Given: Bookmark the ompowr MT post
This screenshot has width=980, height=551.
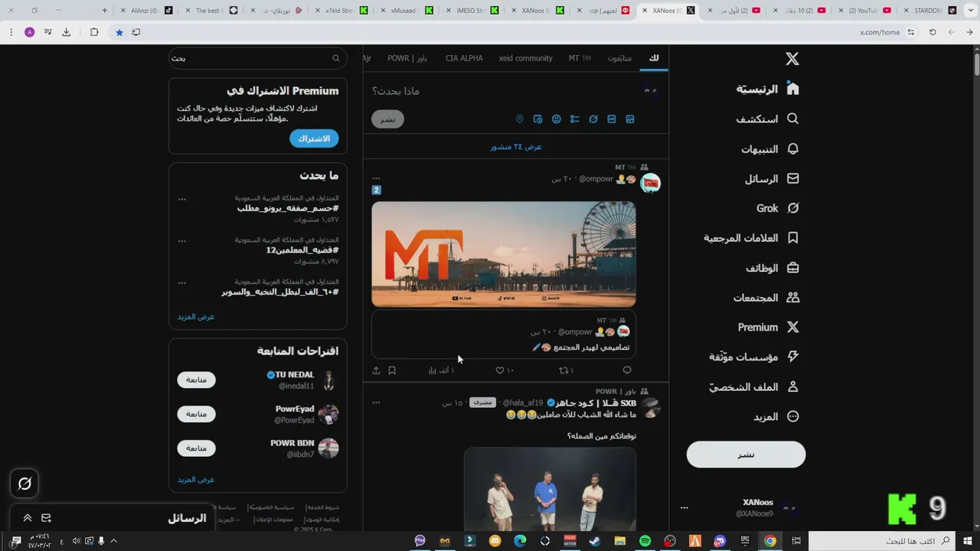Looking at the screenshot, I should [x=392, y=370].
